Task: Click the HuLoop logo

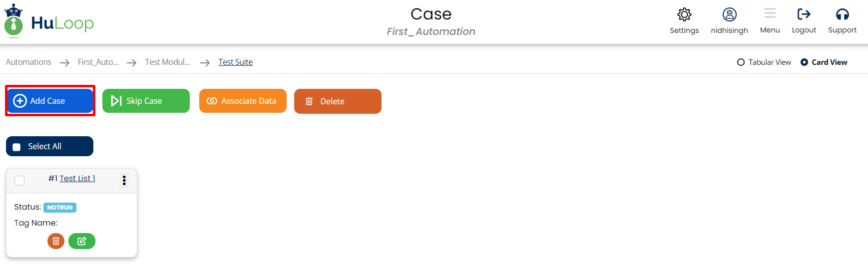Action: [x=49, y=21]
